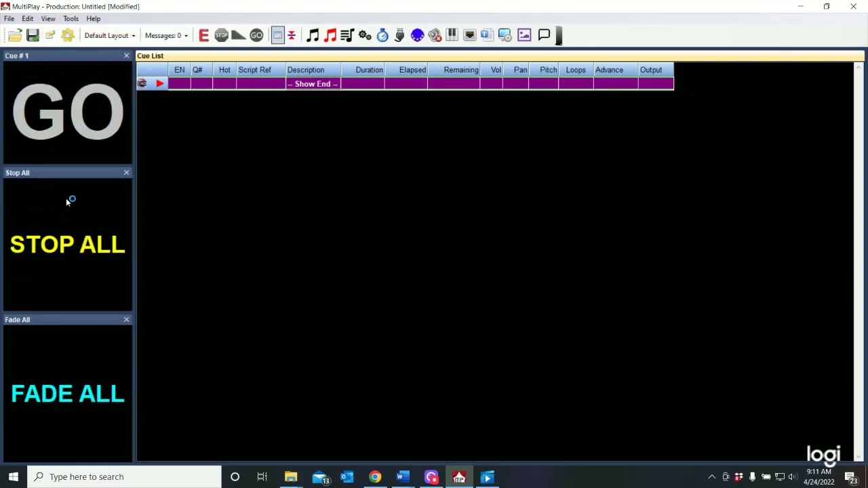Click the export production toolbar icon
This screenshot has height=488, width=868.
pyautogui.click(x=50, y=35)
